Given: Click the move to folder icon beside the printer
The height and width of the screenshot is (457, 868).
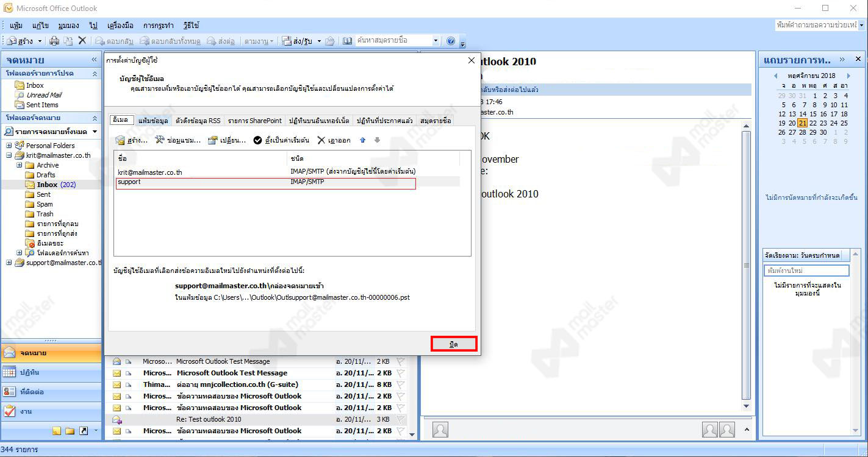Looking at the screenshot, I should [x=68, y=41].
